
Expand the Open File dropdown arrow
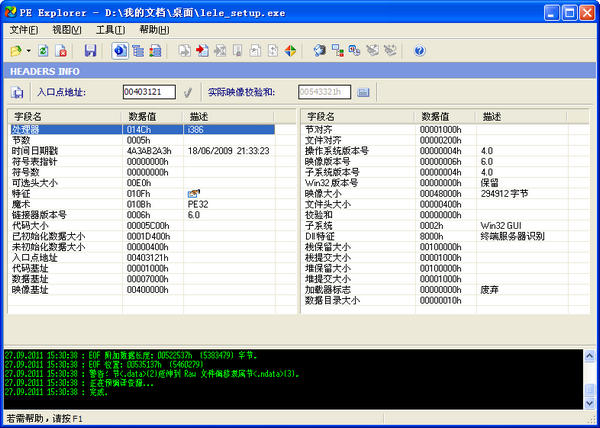pyautogui.click(x=29, y=50)
